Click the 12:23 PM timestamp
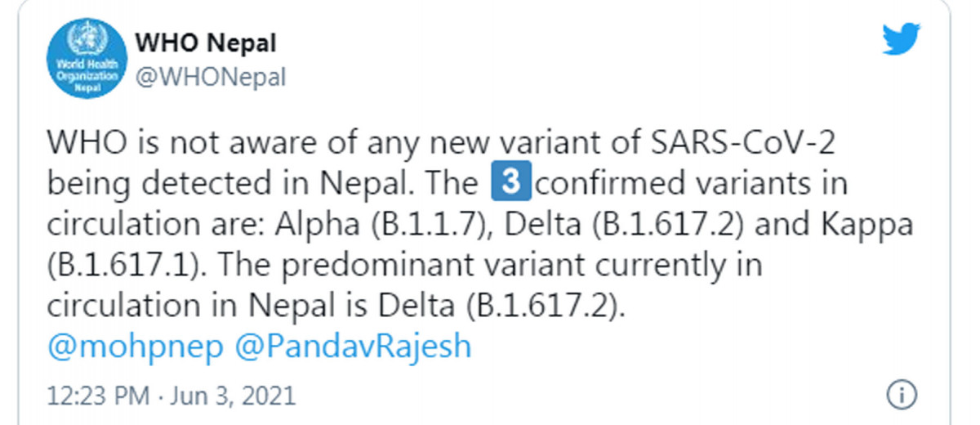980x425 pixels. pyautogui.click(x=99, y=396)
